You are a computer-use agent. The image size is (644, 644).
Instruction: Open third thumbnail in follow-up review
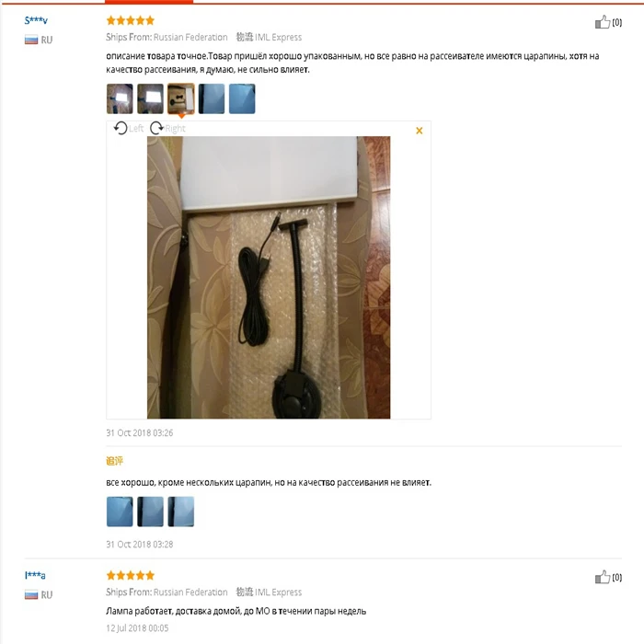click(180, 512)
